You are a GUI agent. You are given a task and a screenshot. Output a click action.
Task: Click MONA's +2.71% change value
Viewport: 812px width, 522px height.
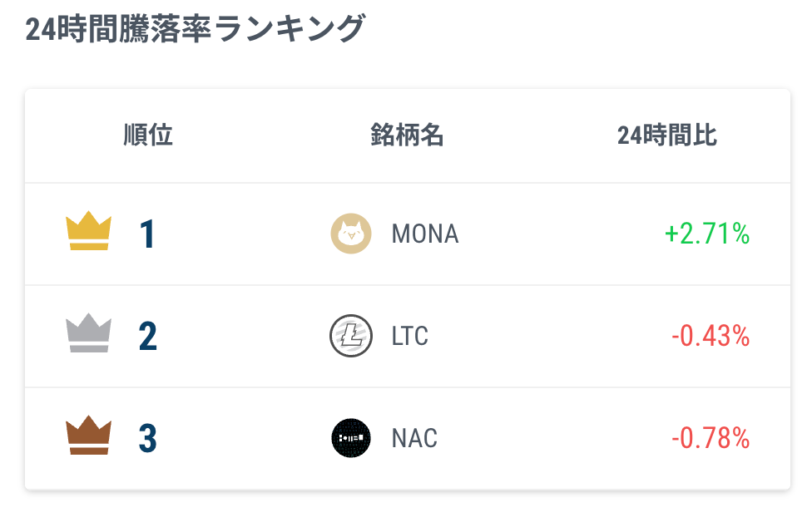tap(707, 234)
